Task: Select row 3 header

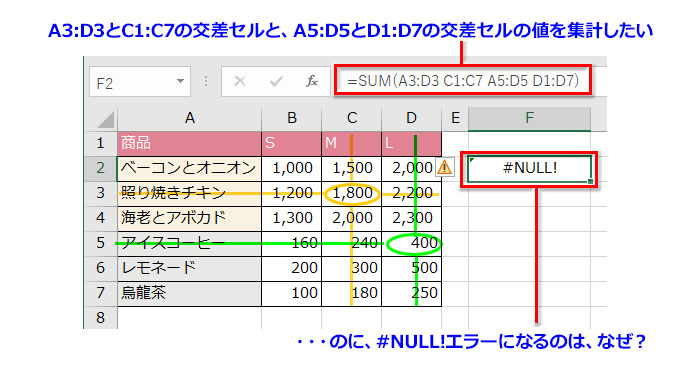Action: click(x=100, y=193)
